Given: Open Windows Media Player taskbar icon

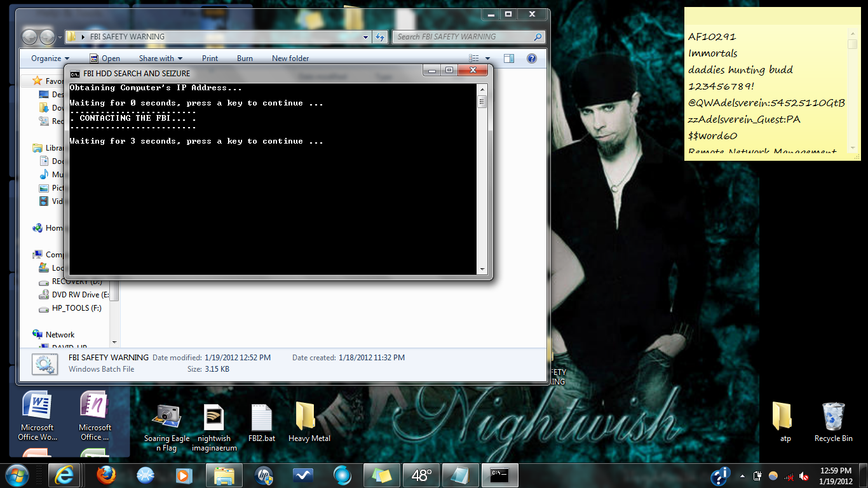Looking at the screenshot, I should coord(184,475).
